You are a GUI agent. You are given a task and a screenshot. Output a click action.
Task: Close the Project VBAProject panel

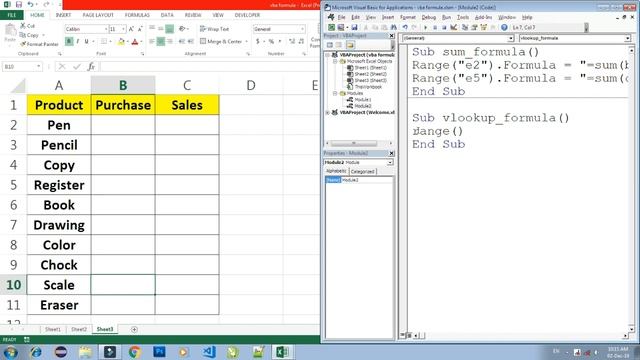[x=391, y=36]
